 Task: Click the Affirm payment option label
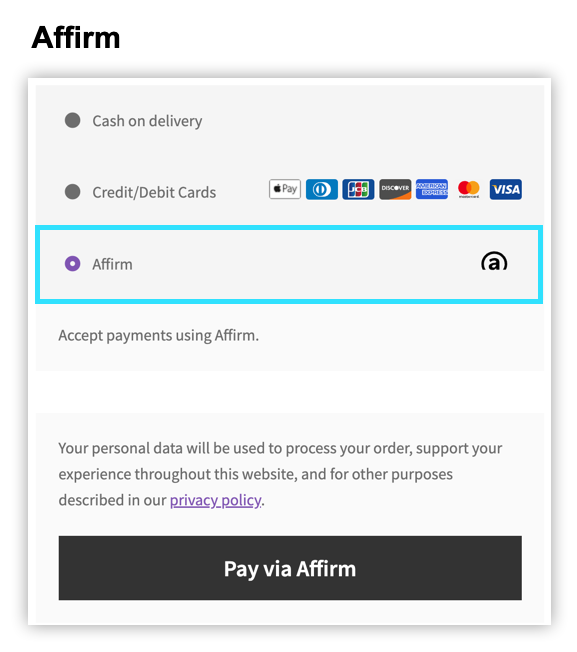click(112, 264)
